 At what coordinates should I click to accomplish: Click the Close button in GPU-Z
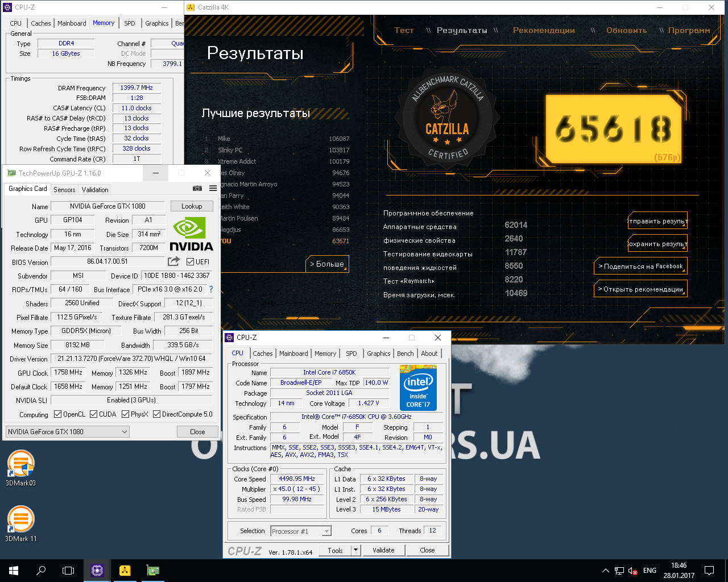[197, 432]
